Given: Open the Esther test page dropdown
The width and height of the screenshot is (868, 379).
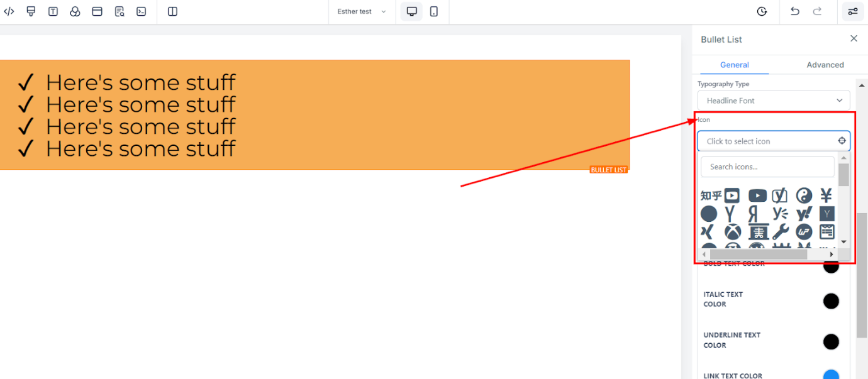Looking at the screenshot, I should tap(362, 11).
